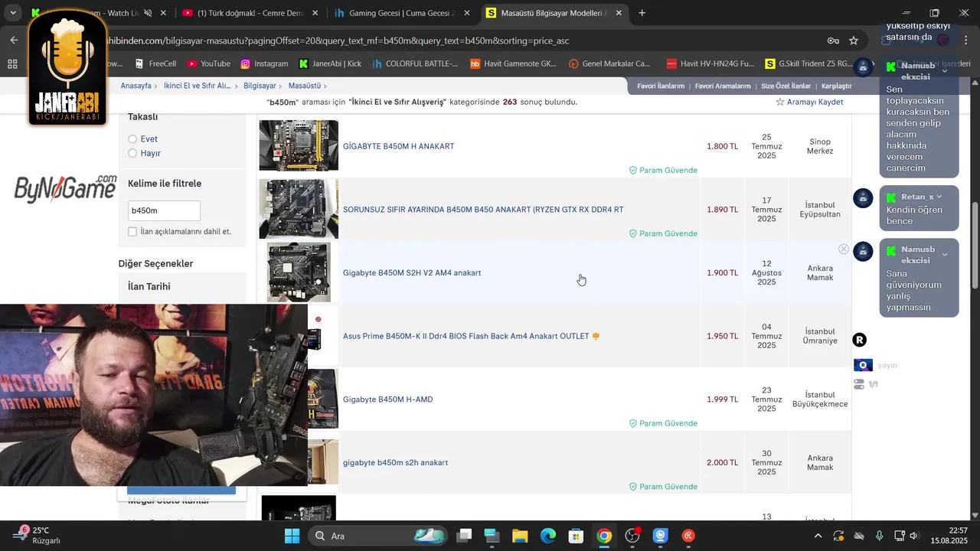Open the volume speaker tray icon
Image resolution: width=980 pixels, height=551 pixels.
coord(913,536)
